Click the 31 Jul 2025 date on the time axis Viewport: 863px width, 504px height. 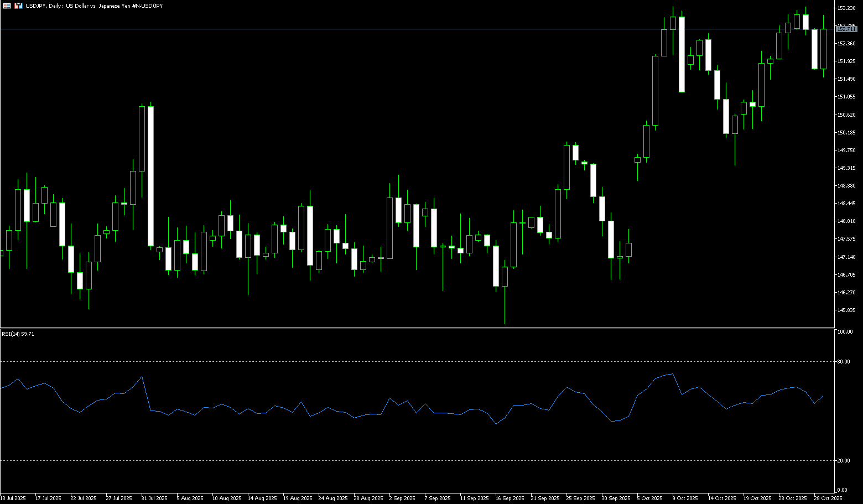click(x=154, y=498)
